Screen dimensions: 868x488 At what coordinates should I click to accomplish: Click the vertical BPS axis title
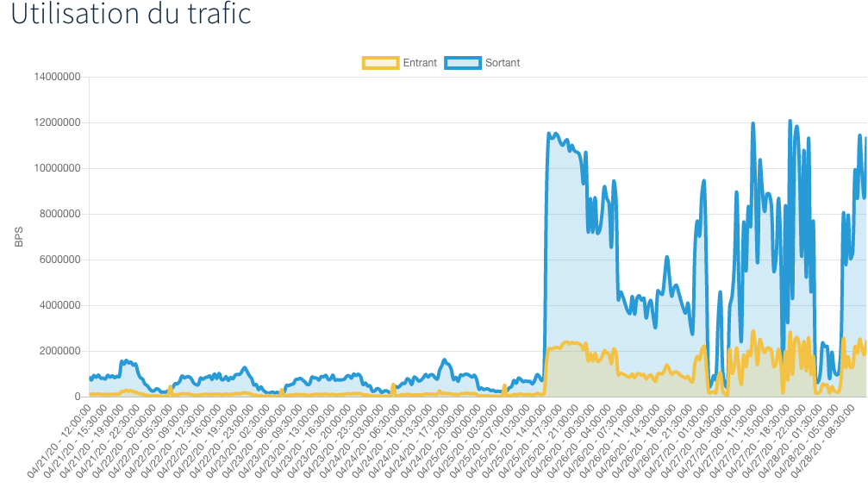point(19,237)
